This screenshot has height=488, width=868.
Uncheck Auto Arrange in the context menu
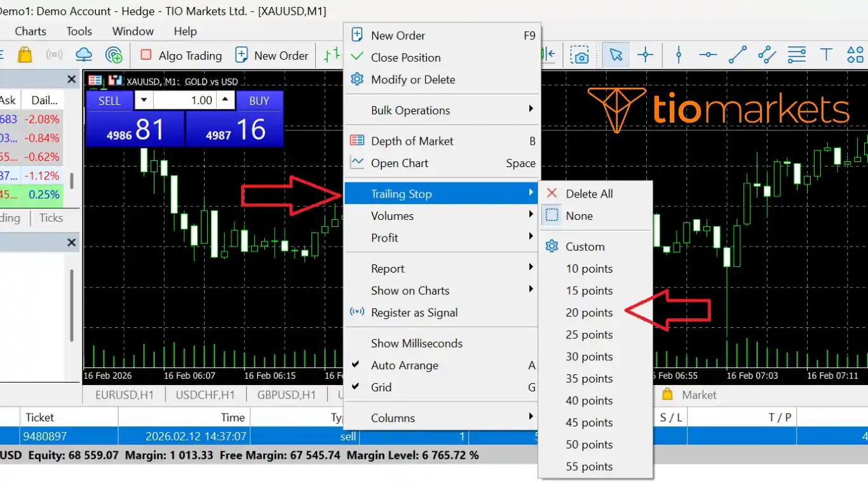405,365
